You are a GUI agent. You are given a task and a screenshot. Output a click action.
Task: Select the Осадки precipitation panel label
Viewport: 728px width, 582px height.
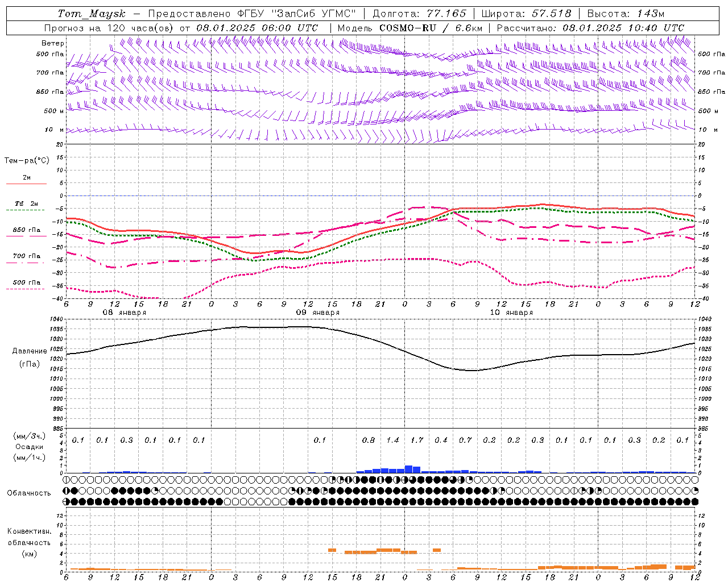click(x=29, y=447)
